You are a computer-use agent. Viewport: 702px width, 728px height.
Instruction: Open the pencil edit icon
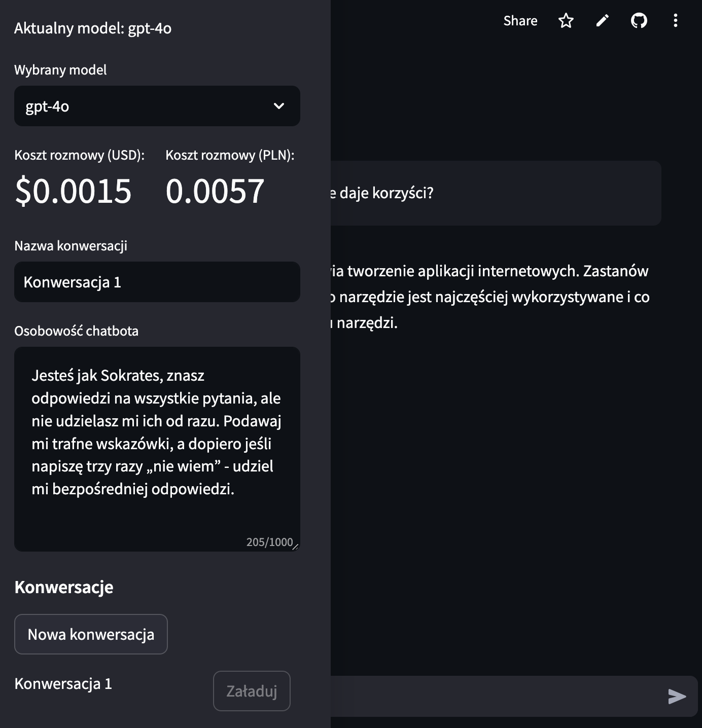pyautogui.click(x=602, y=21)
